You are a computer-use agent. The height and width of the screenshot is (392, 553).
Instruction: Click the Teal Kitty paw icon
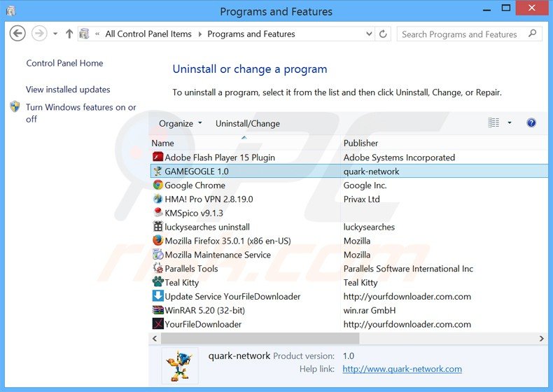tap(157, 282)
